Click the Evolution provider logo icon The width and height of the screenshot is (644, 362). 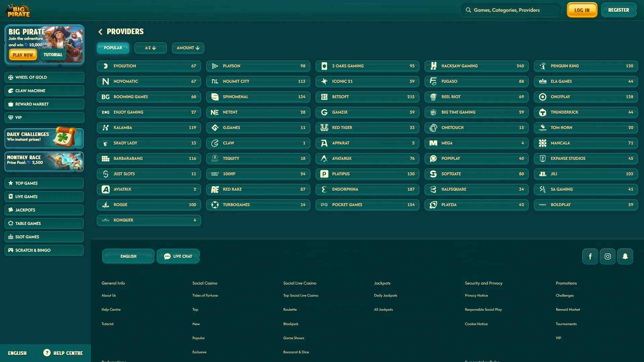pyautogui.click(x=106, y=66)
